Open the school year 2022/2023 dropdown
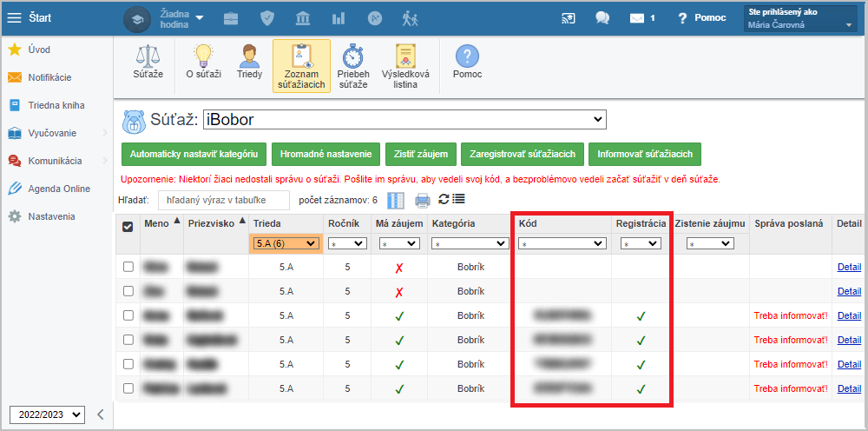Viewport: 868px width, 431px height. tap(47, 414)
